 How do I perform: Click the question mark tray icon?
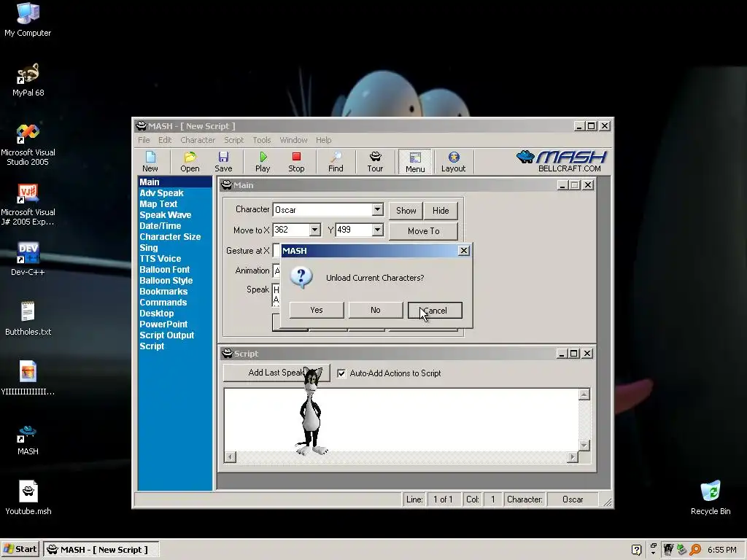coord(636,550)
